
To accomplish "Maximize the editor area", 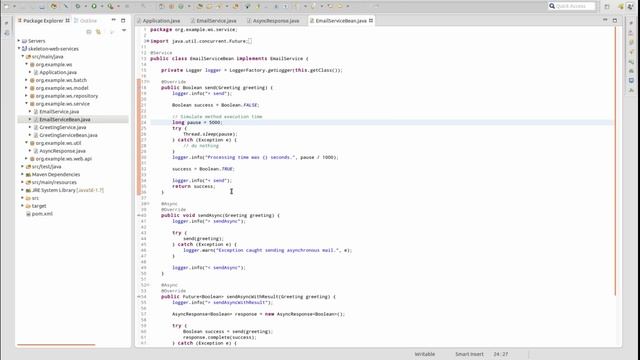I will [615, 20].
